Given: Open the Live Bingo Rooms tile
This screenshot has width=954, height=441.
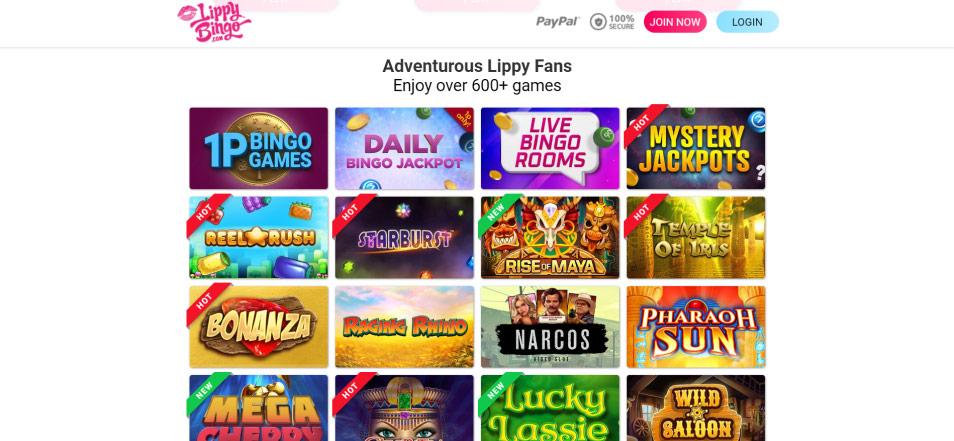Looking at the screenshot, I should coord(550,148).
